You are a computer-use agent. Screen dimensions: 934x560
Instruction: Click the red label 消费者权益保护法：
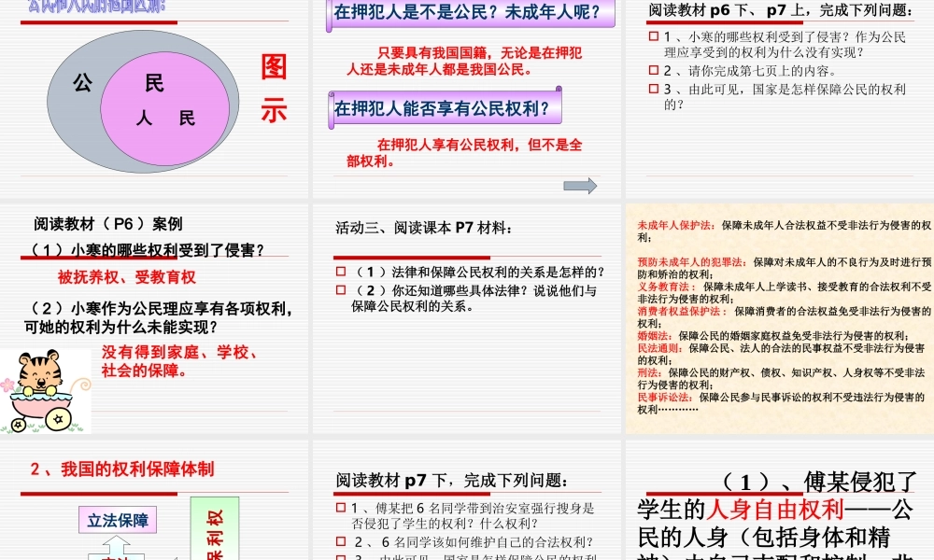(x=682, y=311)
